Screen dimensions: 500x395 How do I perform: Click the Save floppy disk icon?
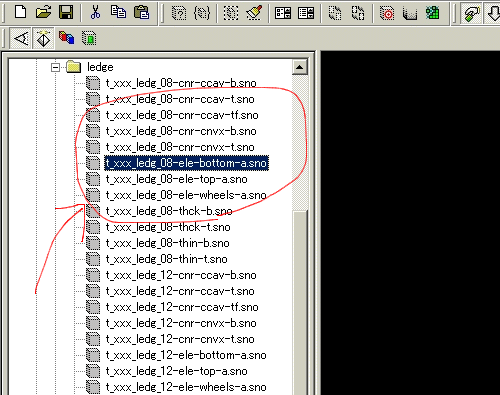66,12
